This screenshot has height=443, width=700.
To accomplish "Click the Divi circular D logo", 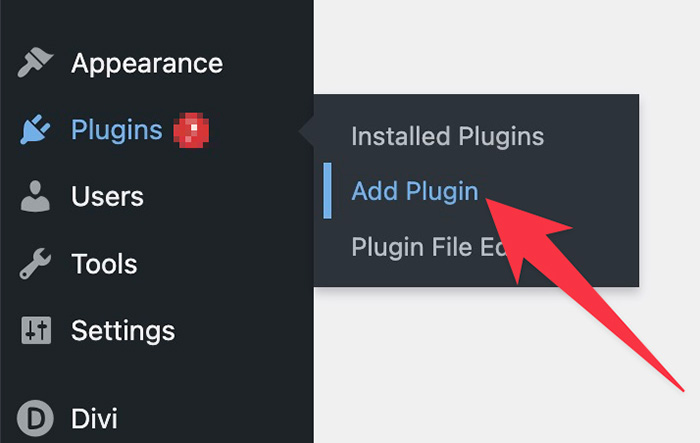I will pyautogui.click(x=36, y=418).
